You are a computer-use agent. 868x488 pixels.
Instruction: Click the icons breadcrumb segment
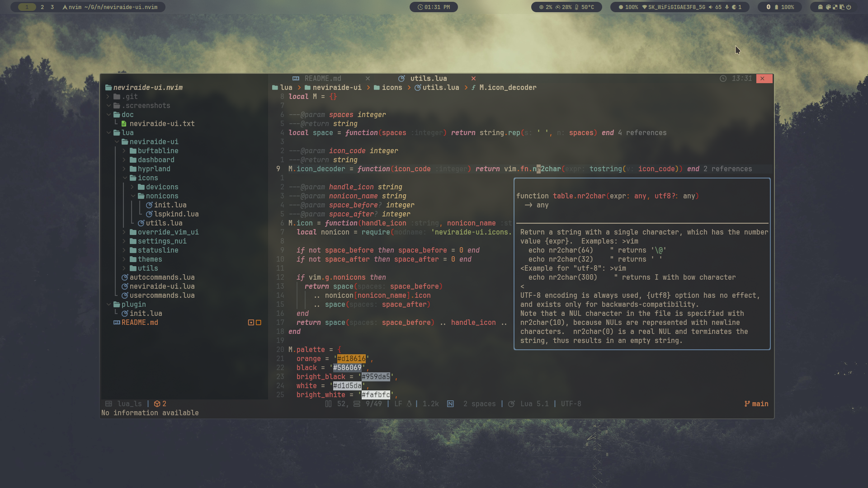[x=392, y=88]
